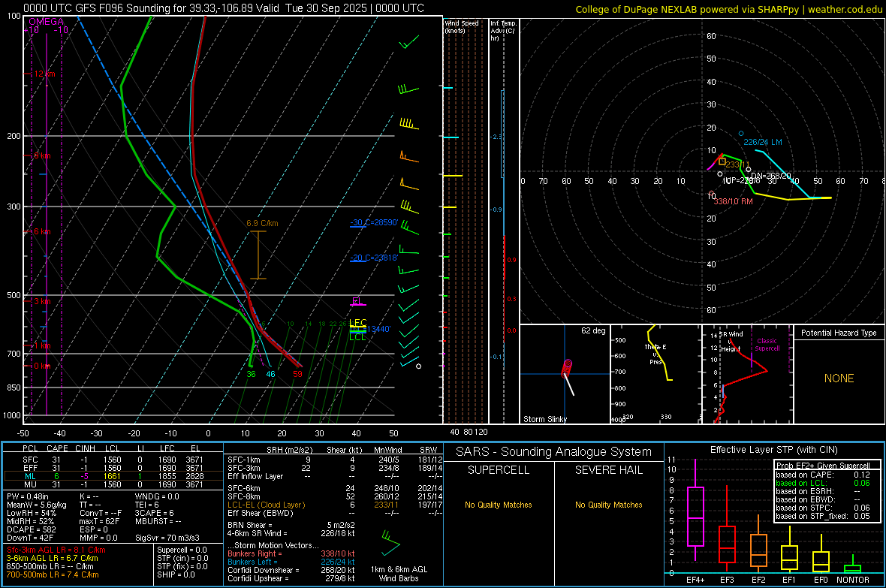Click the -30 C=28590' height label
886x588 pixels.
[x=374, y=223]
